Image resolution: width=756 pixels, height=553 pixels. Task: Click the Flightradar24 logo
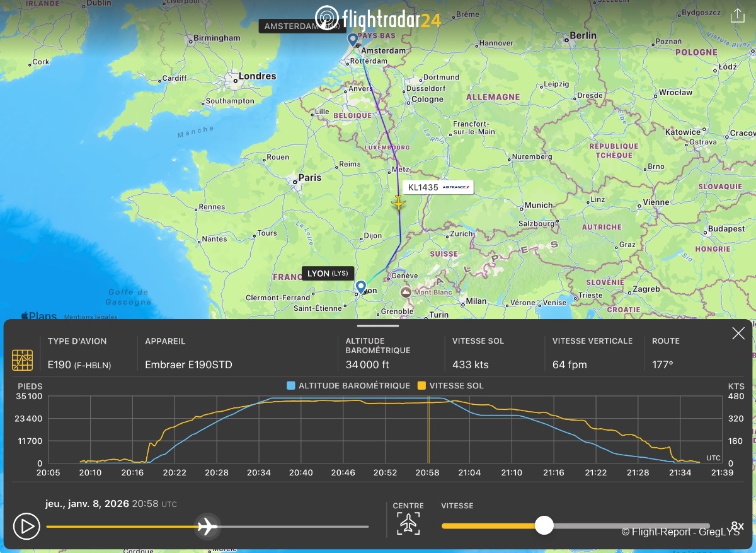pos(378,18)
